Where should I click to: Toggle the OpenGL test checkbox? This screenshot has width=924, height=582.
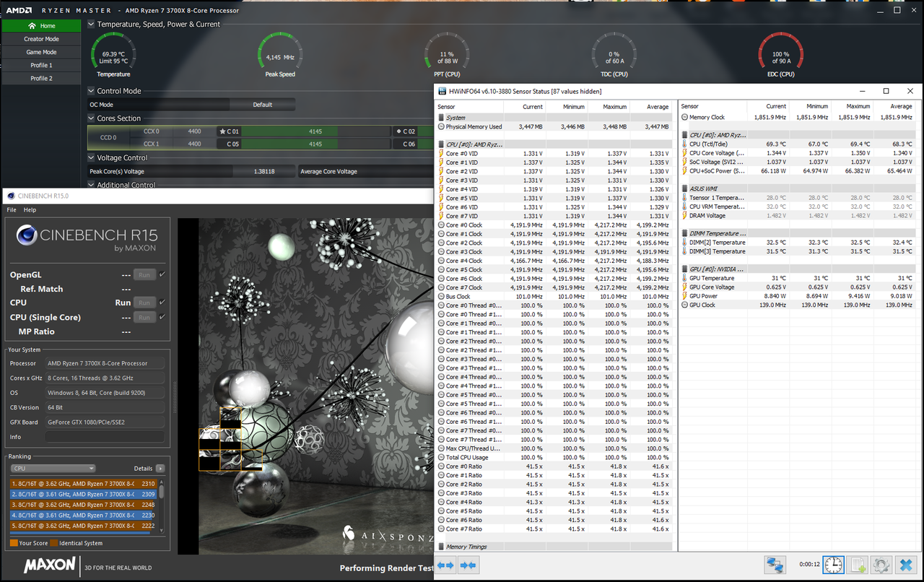coord(162,274)
